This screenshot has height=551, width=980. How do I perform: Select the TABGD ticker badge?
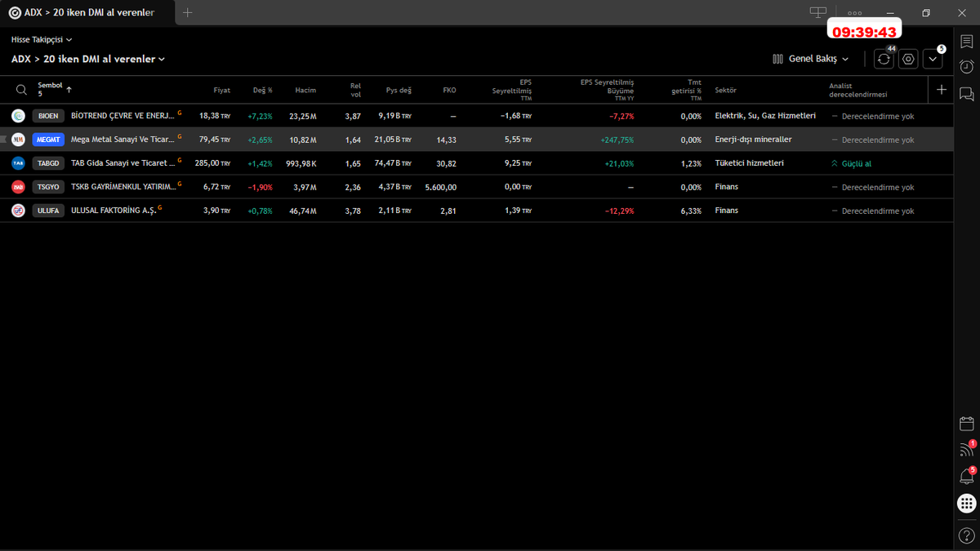48,163
